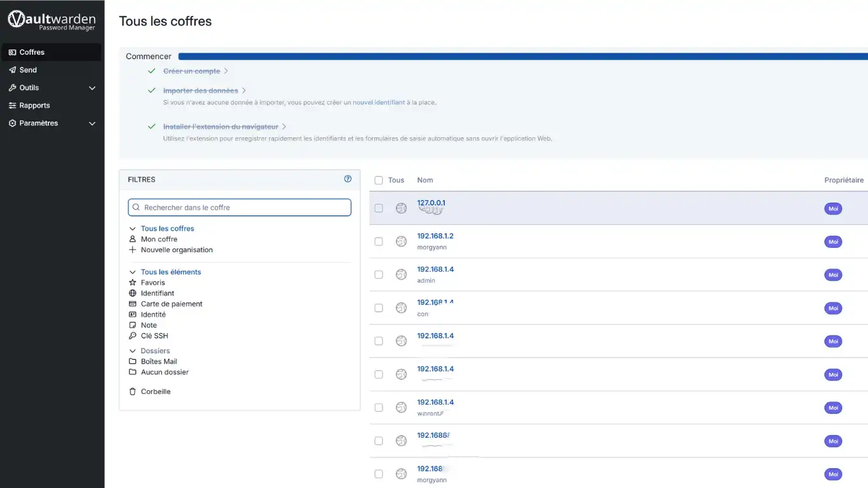Go to Rapports in the sidebar
The height and width of the screenshot is (488, 868).
click(34, 105)
